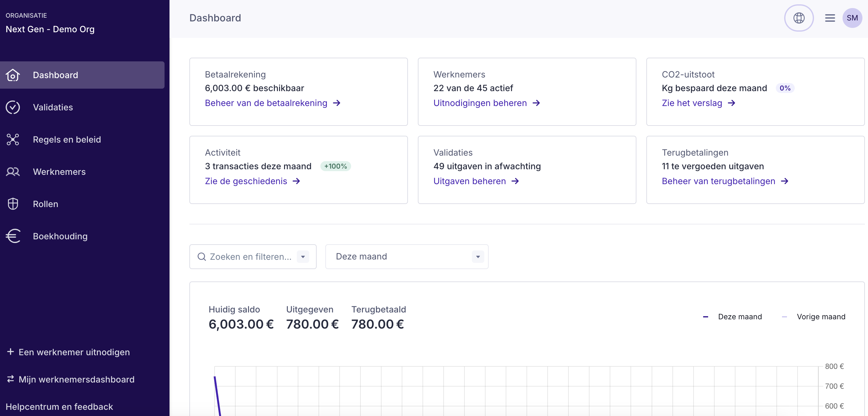Click in the Zoeken en filteren search field
This screenshot has width=868, height=416.
250,257
